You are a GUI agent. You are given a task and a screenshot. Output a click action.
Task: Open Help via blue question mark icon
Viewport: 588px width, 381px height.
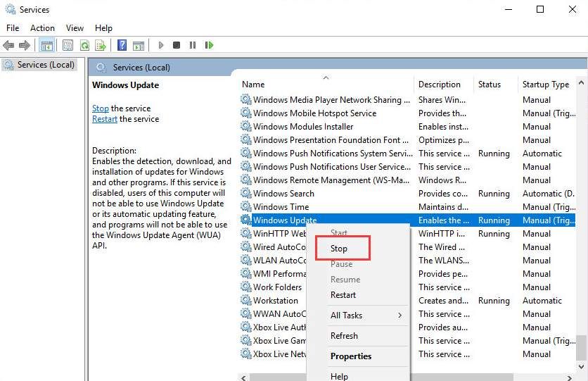coord(122,45)
